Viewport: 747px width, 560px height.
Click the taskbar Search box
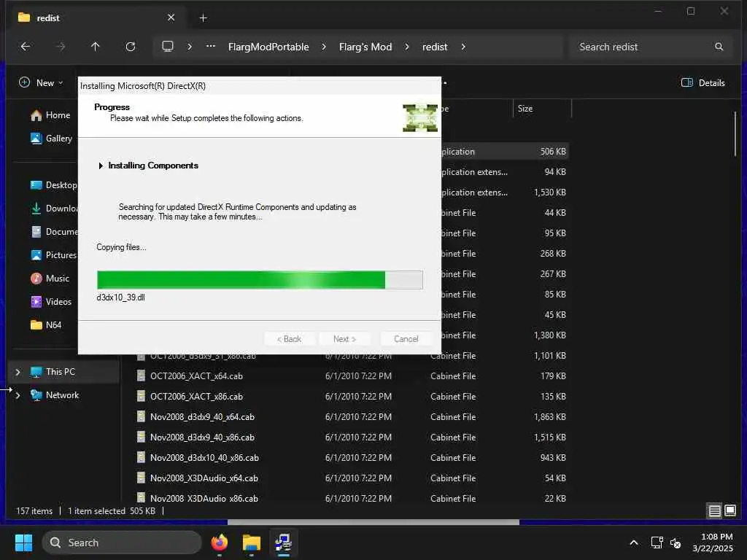[x=122, y=542]
